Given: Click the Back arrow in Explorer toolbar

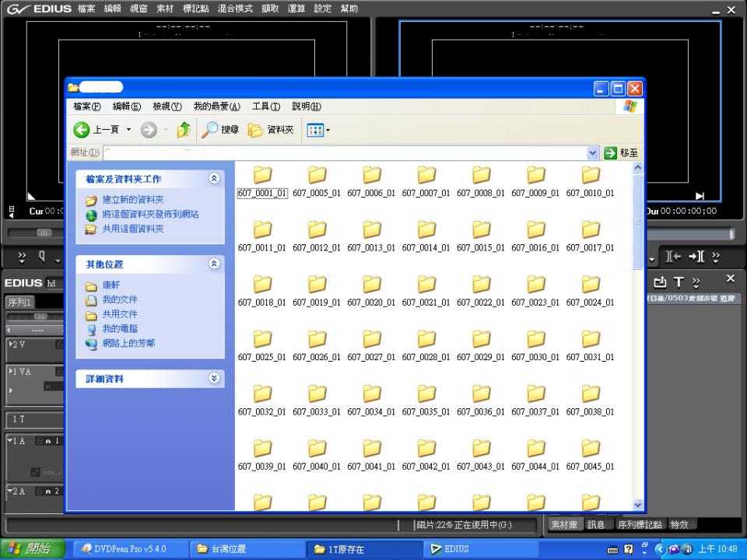Looking at the screenshot, I should [82, 130].
